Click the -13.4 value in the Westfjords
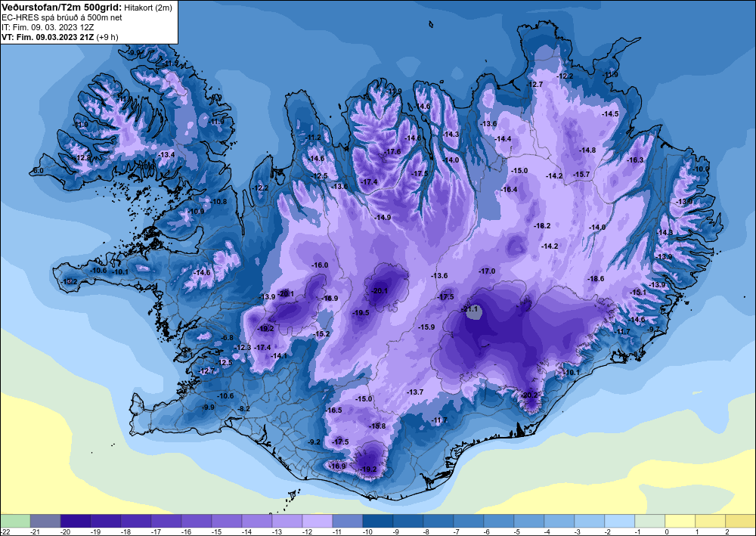Viewport: 756px width, 536px height. (x=167, y=155)
